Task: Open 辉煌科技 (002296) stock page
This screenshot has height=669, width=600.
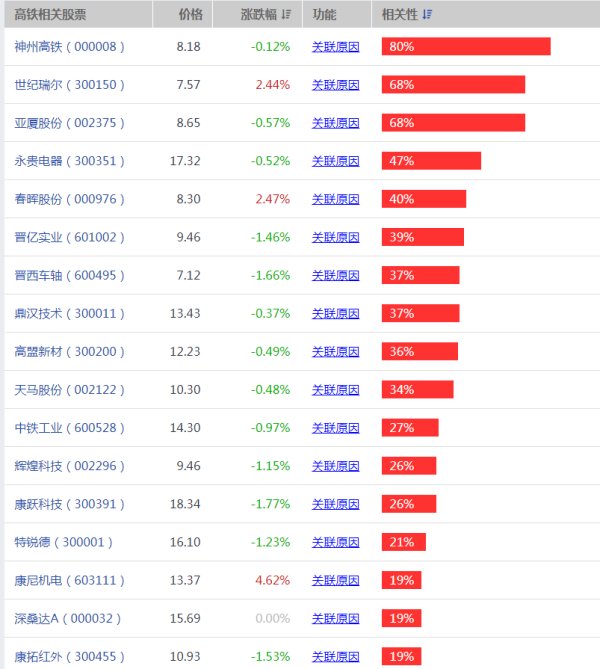Action: tap(69, 465)
